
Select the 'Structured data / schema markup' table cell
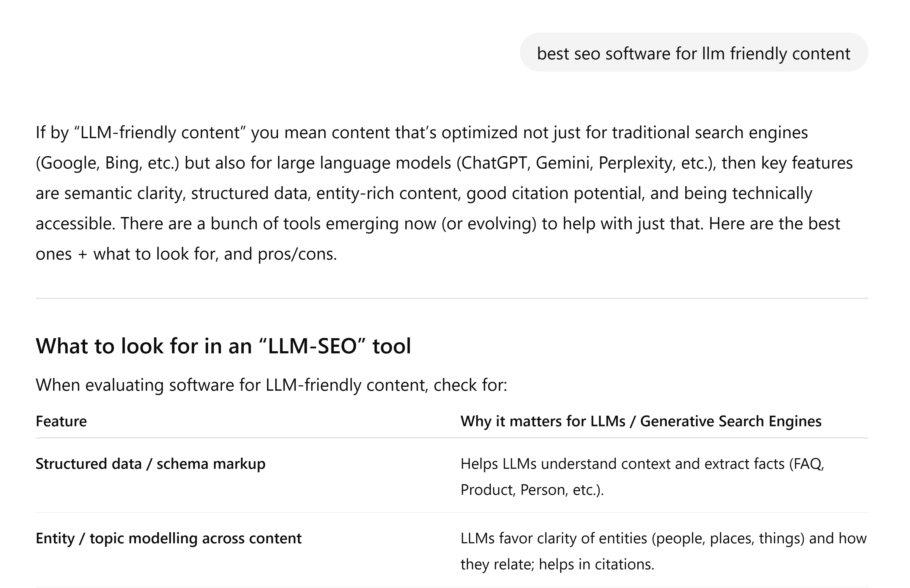150,464
